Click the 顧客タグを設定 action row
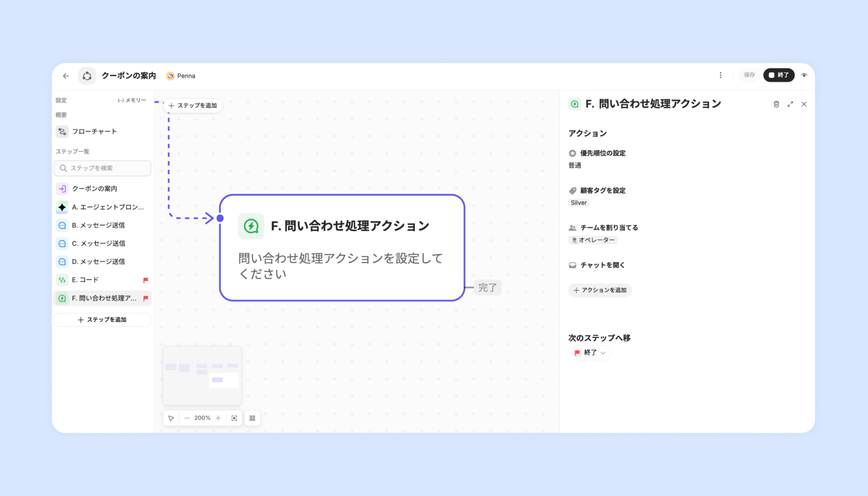The width and height of the screenshot is (868, 496). coord(597,191)
